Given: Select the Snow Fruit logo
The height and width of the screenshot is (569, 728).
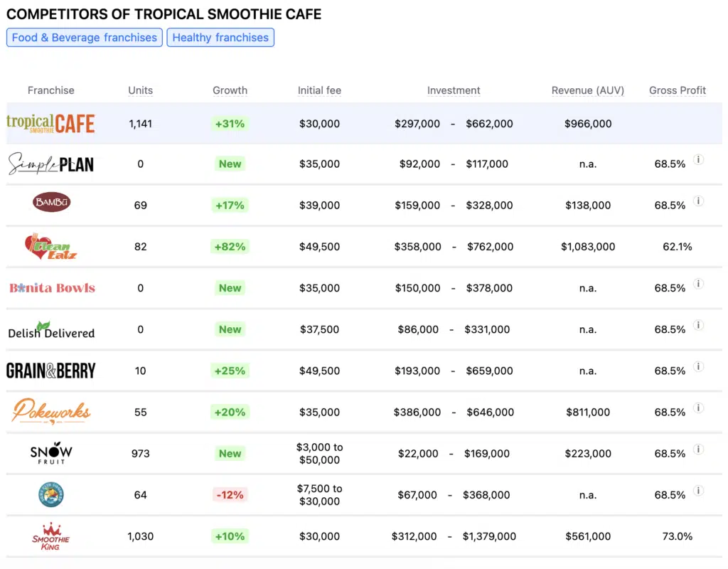Looking at the screenshot, I should tap(51, 453).
